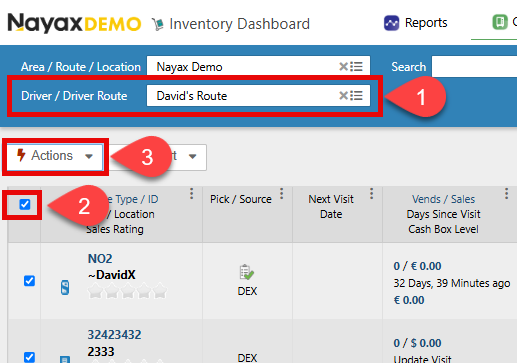Uncheck the NO2 ~DavidX row checkbox

[x=29, y=281]
